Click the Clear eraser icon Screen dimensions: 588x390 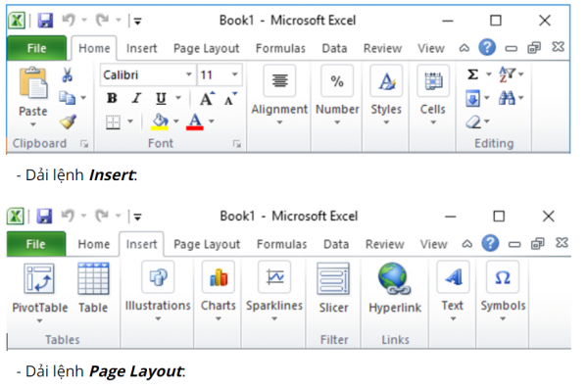[473, 122]
